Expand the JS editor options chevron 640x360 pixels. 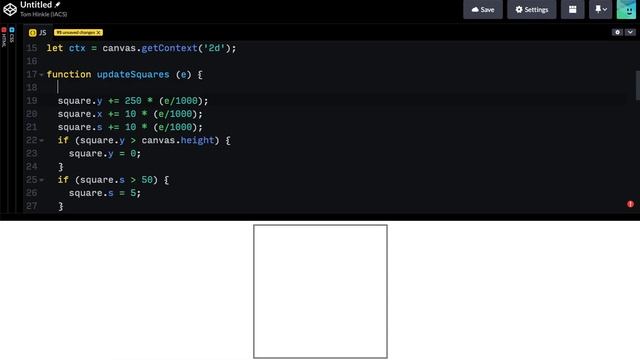pyautogui.click(x=630, y=32)
